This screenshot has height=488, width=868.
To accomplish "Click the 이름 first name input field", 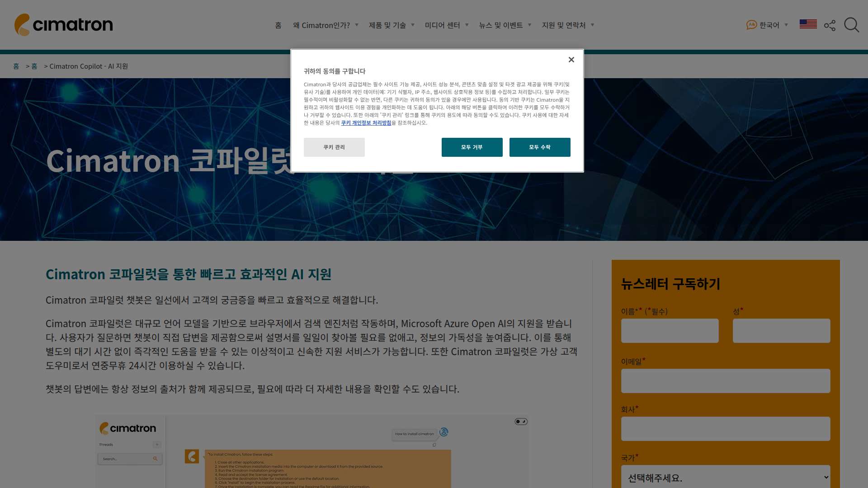I will click(x=670, y=331).
